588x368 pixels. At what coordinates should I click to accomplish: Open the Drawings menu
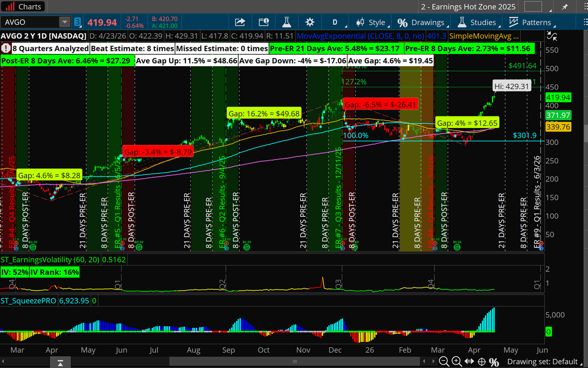[423, 22]
